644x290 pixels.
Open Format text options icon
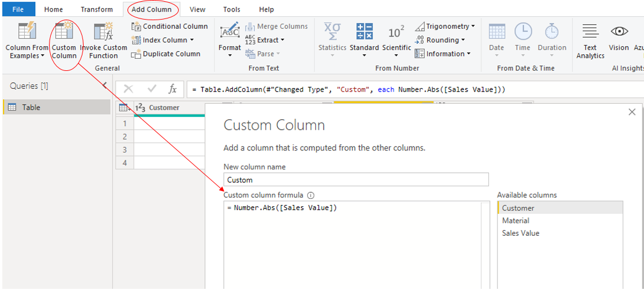(229, 32)
